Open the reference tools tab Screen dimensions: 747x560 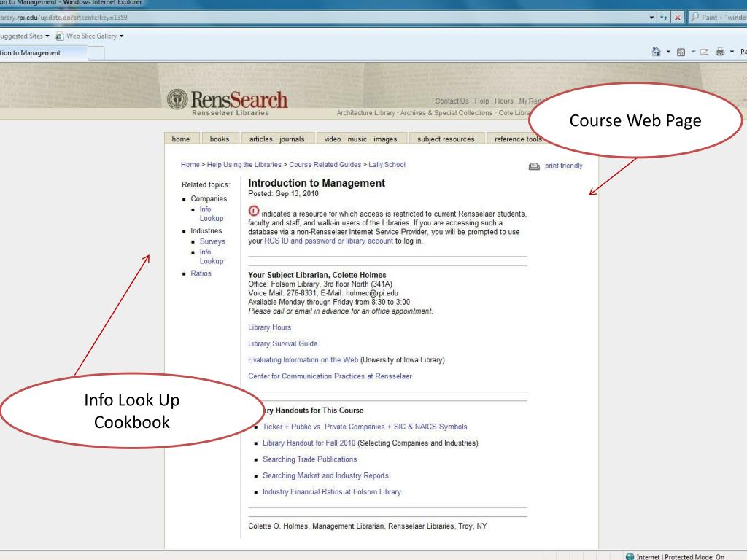(519, 139)
